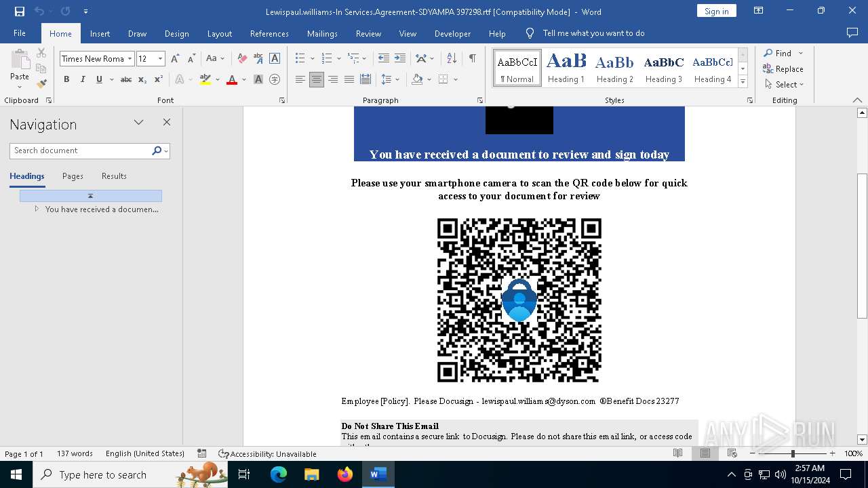Expand 'You have received a documen...' heading
Image resolution: width=868 pixels, height=488 pixels.
(37, 209)
